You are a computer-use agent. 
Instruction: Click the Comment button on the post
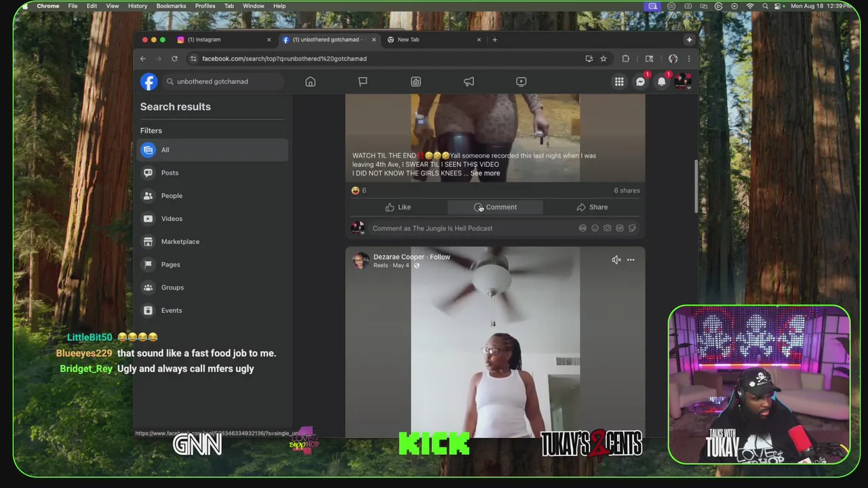click(495, 207)
